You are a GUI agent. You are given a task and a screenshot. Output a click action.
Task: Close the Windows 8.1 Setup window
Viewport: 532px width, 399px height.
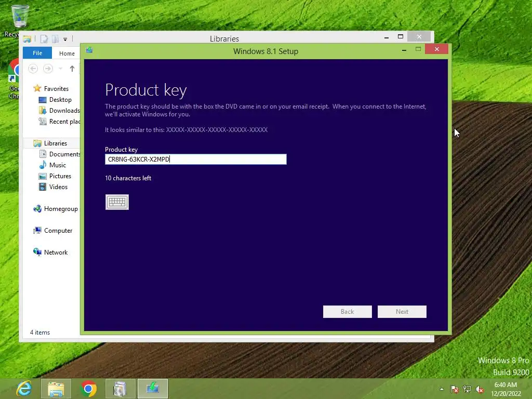coord(436,49)
